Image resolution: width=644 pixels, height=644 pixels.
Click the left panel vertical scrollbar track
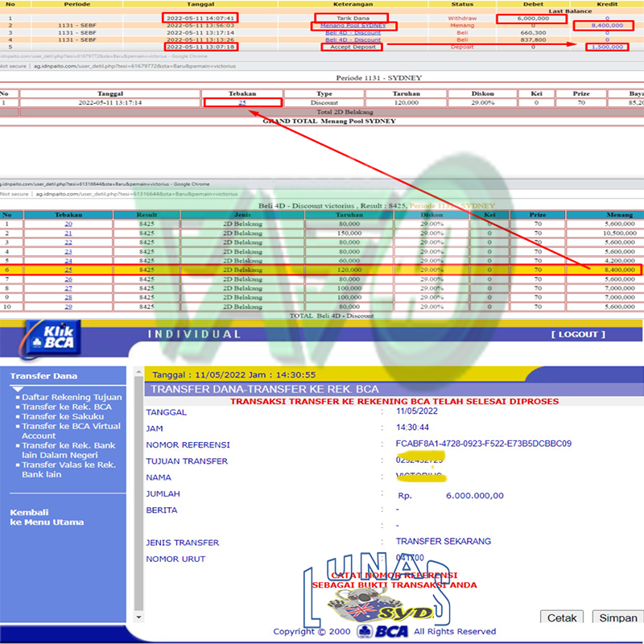tap(138, 493)
